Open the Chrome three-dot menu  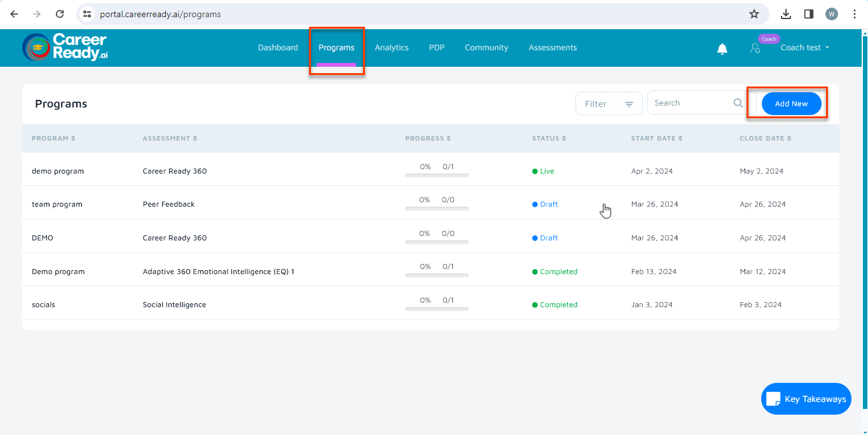pos(855,14)
